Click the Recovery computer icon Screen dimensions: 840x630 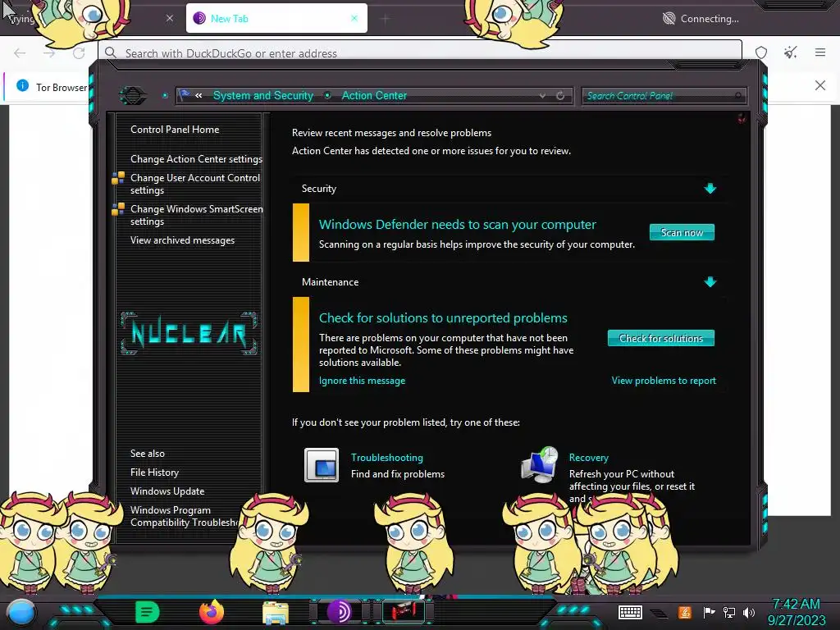tap(540, 465)
